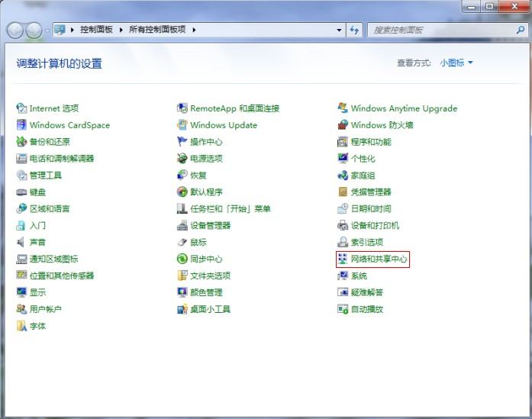Click the 同步中心 green icon
Image resolution: width=532 pixels, height=419 pixels.
(182, 259)
